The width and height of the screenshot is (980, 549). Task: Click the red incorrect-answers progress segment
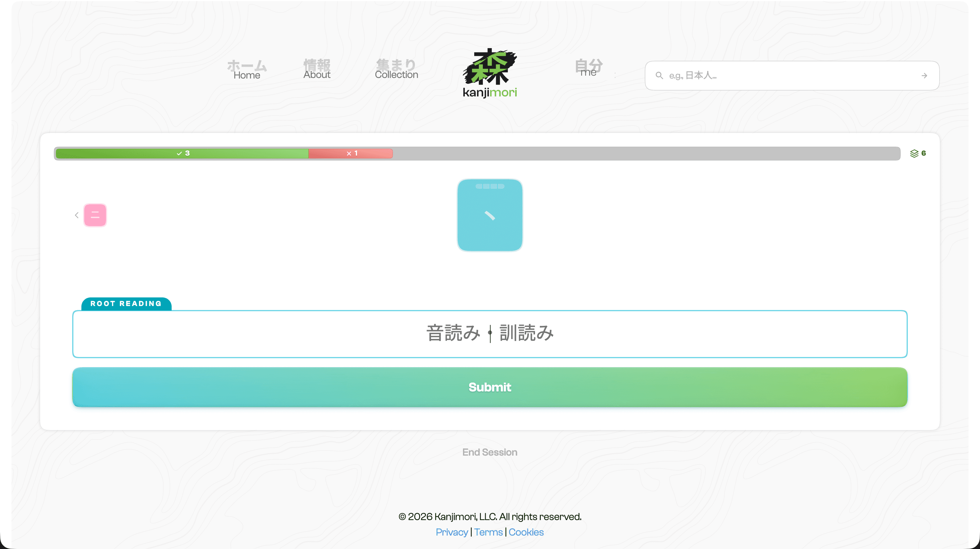tap(350, 153)
